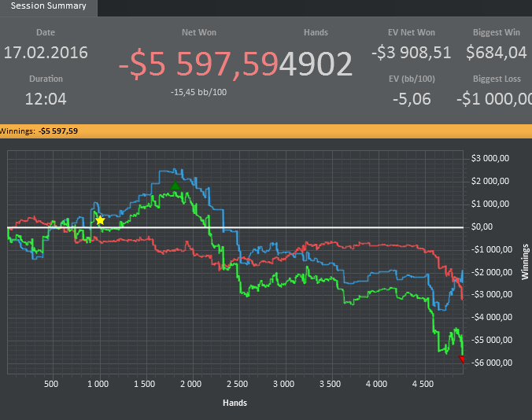Click the 4902 hands count
This screenshot has width=532, height=420.
click(316, 64)
